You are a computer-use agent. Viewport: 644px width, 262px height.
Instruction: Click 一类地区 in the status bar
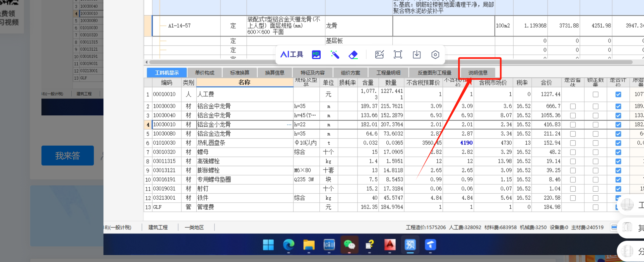[x=194, y=228]
